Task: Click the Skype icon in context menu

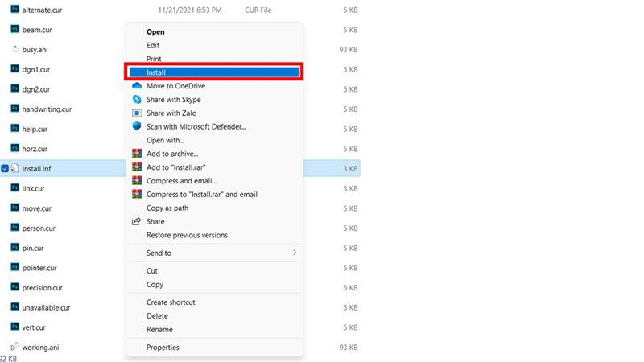Action: (137, 99)
